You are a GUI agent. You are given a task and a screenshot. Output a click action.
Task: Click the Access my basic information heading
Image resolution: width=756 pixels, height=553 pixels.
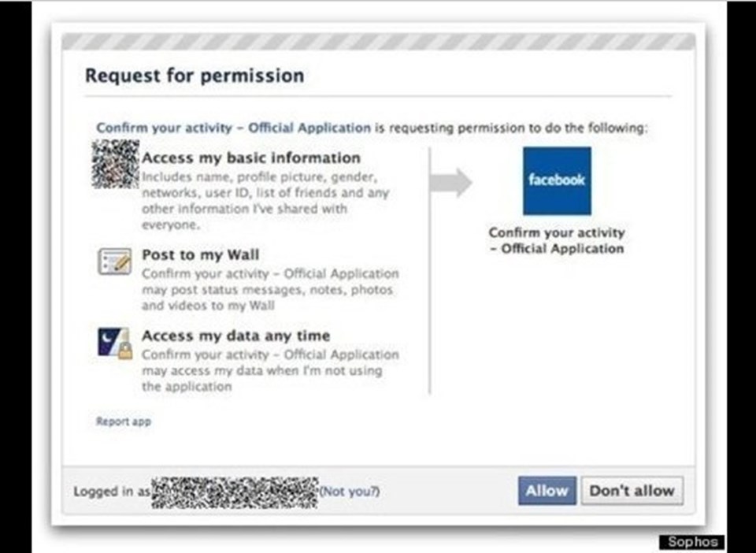[251, 158]
